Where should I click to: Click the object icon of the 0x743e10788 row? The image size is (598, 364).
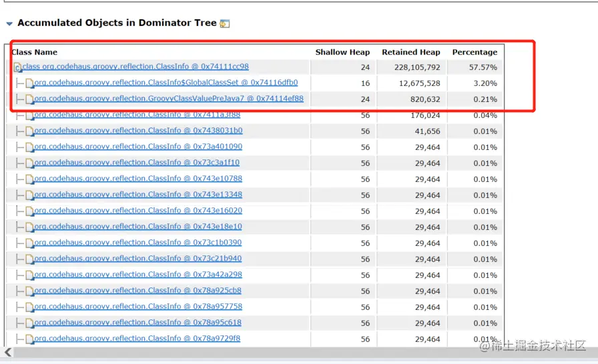[30, 180]
